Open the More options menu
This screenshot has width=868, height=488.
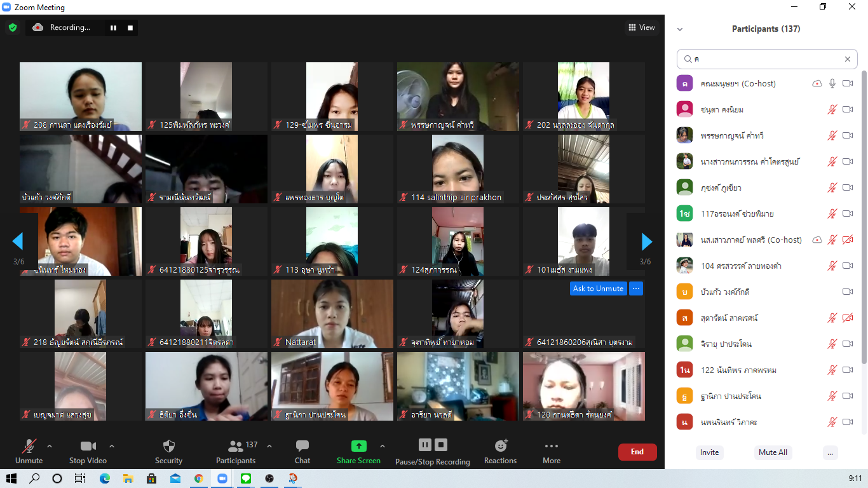click(x=552, y=452)
